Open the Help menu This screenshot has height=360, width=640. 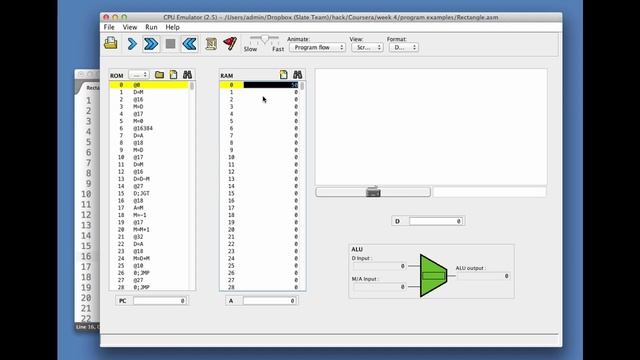pyautogui.click(x=172, y=27)
